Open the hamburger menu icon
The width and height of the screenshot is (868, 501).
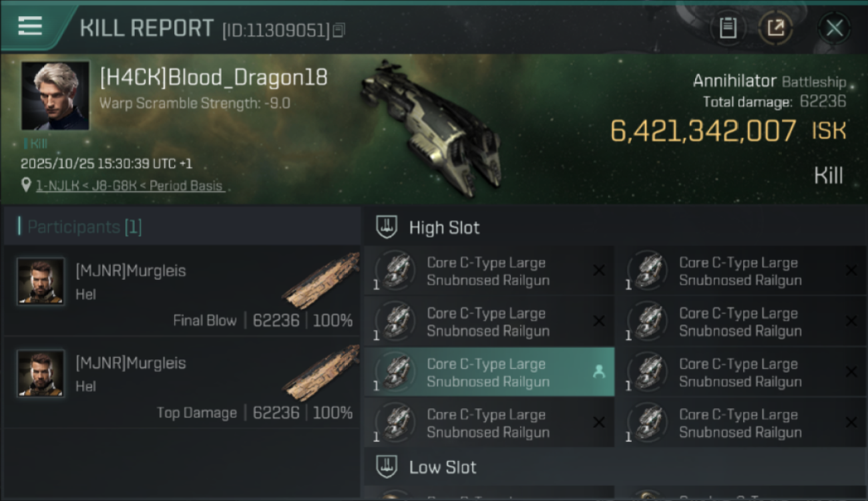click(x=30, y=26)
